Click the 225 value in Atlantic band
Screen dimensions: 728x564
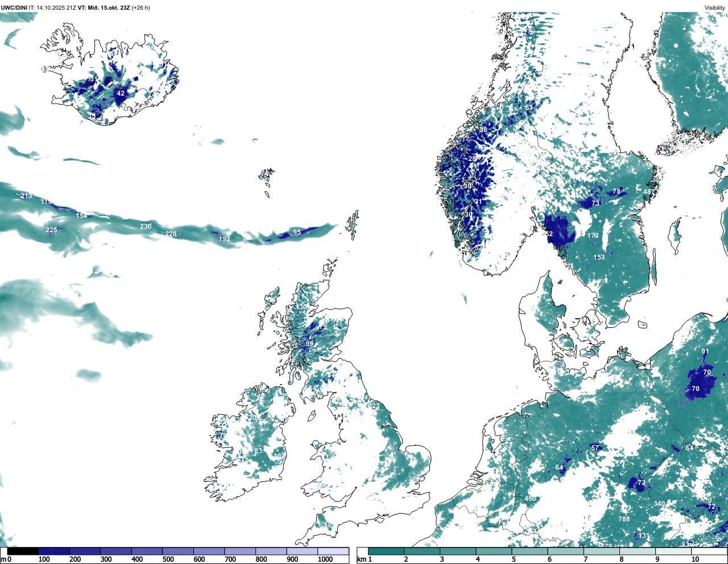51,230
